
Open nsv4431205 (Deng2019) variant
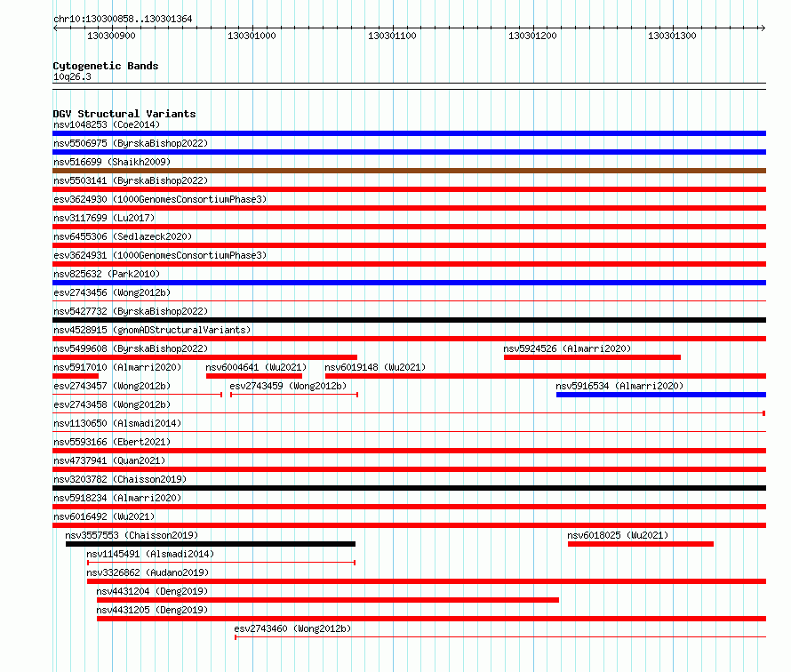pos(152,610)
